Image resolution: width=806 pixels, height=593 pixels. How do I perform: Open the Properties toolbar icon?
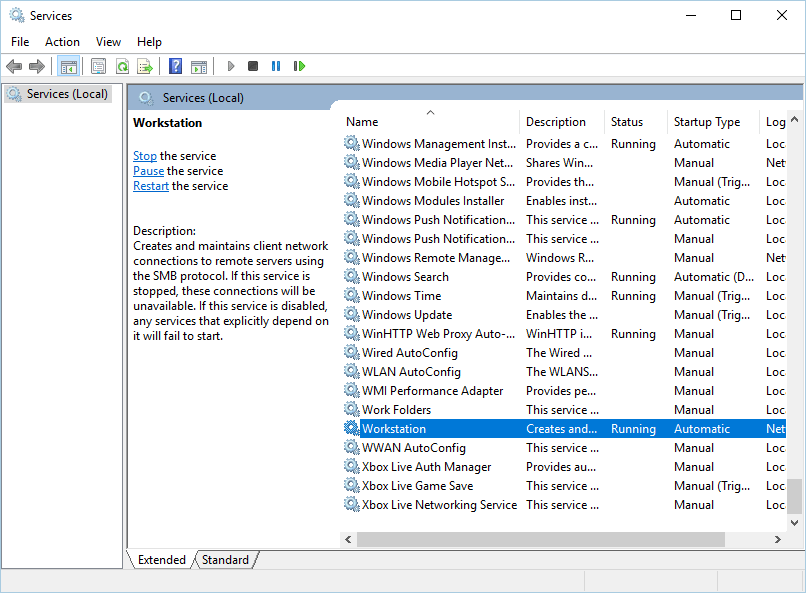point(98,66)
